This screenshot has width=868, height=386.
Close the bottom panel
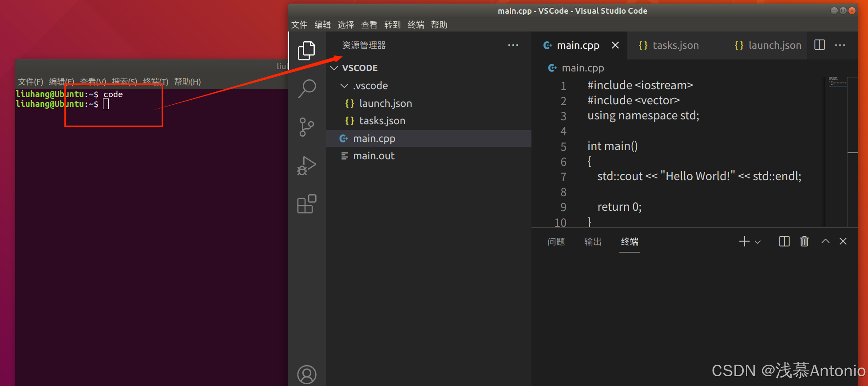tap(843, 241)
